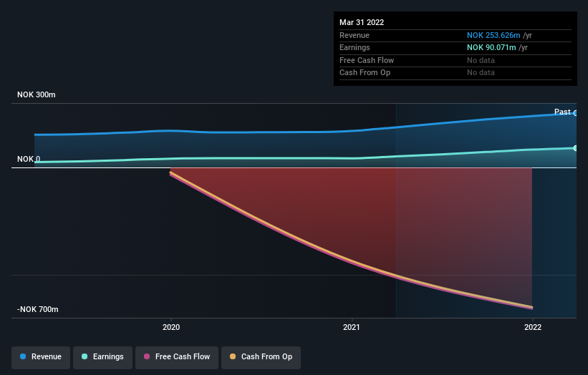Click the Past label on chart
The width and height of the screenshot is (588, 375).
coord(562,112)
